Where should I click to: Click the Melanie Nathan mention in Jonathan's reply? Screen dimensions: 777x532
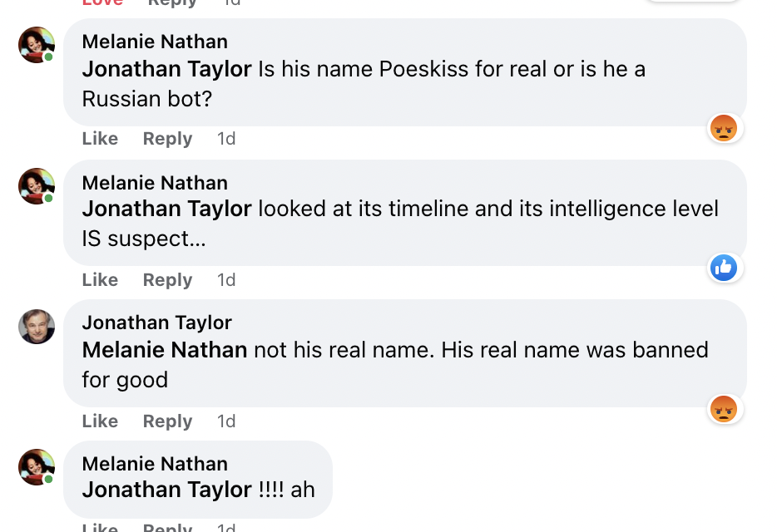(165, 350)
